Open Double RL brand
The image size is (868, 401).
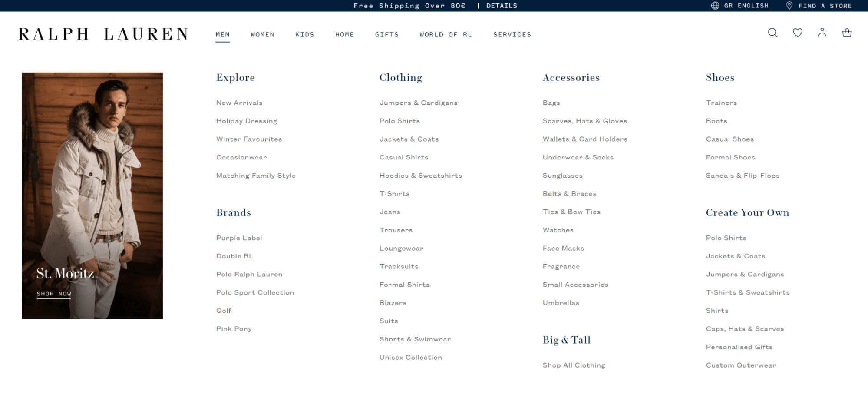tap(234, 256)
